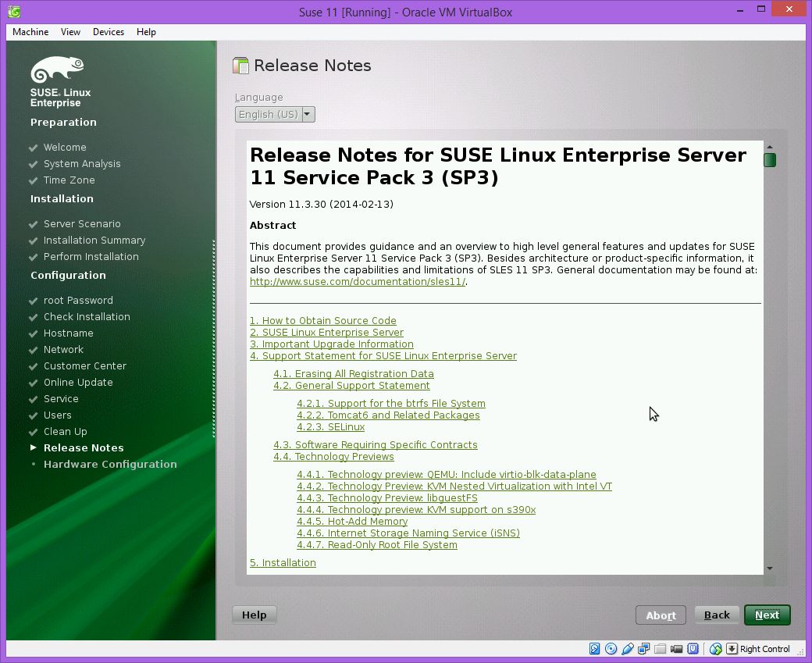This screenshot has height=663, width=812.
Task: Click 'Hostname' step in sidebar
Action: click(69, 333)
